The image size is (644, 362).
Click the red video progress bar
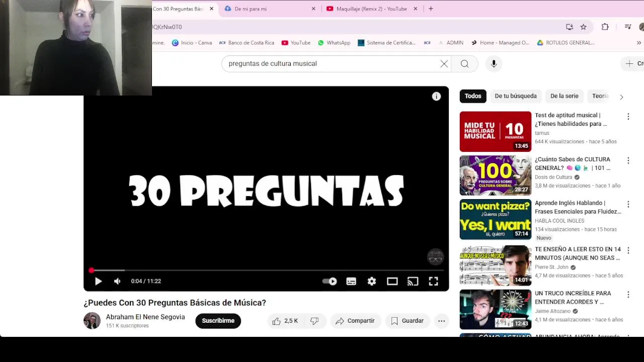coord(266,270)
